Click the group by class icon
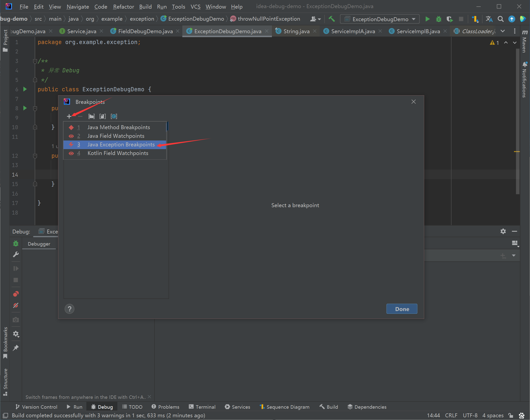 [114, 116]
